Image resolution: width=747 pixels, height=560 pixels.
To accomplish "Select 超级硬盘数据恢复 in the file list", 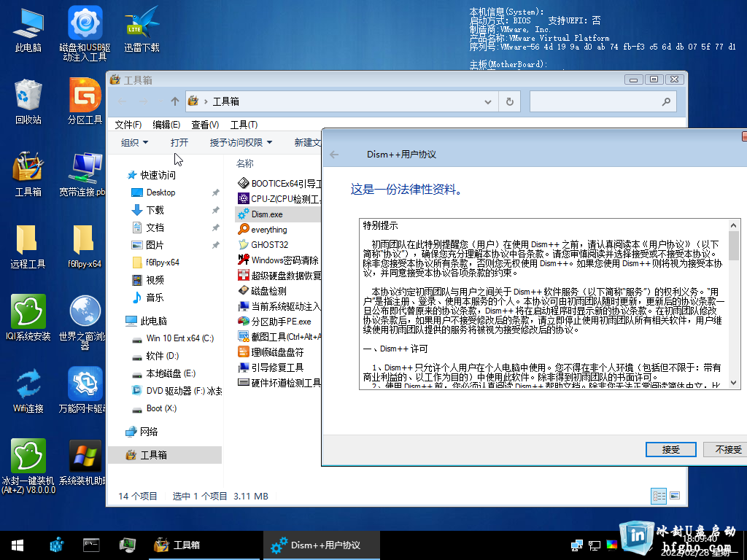I will click(x=279, y=276).
